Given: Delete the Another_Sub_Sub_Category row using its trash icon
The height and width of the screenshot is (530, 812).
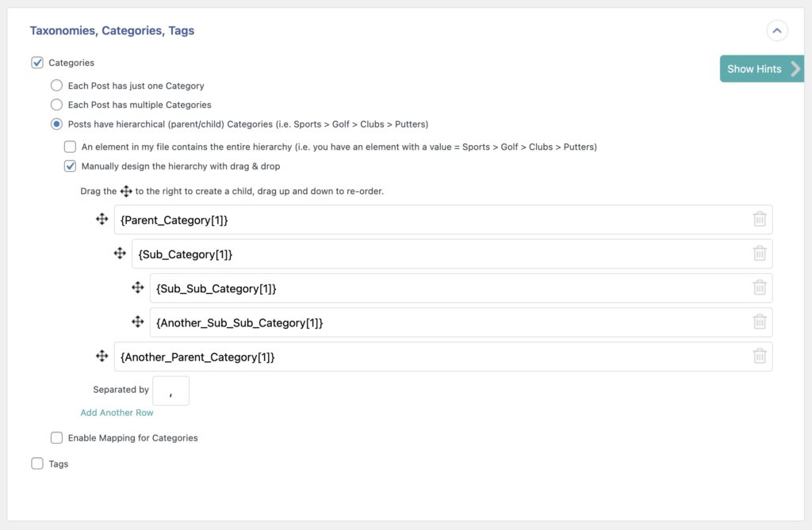Looking at the screenshot, I should coord(760,322).
